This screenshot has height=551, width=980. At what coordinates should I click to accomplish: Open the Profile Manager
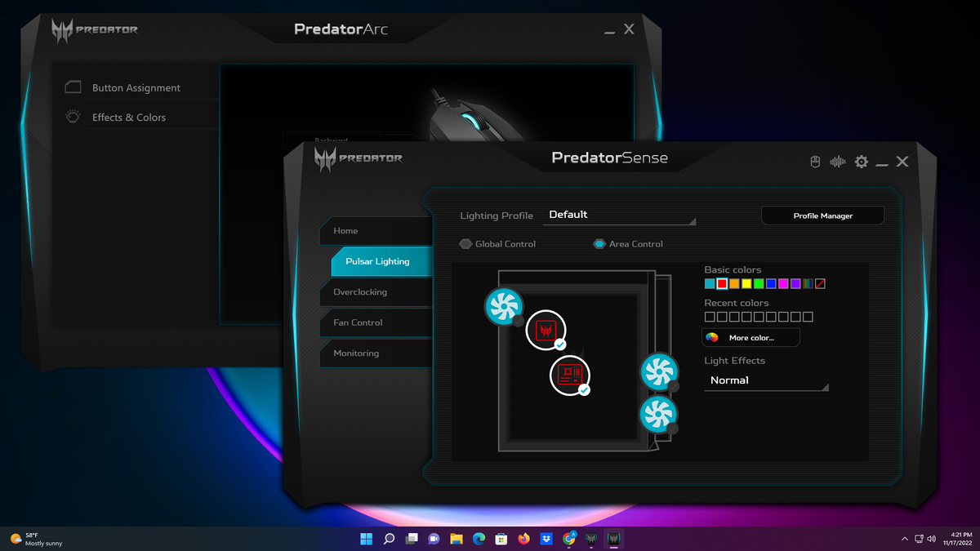click(x=822, y=215)
